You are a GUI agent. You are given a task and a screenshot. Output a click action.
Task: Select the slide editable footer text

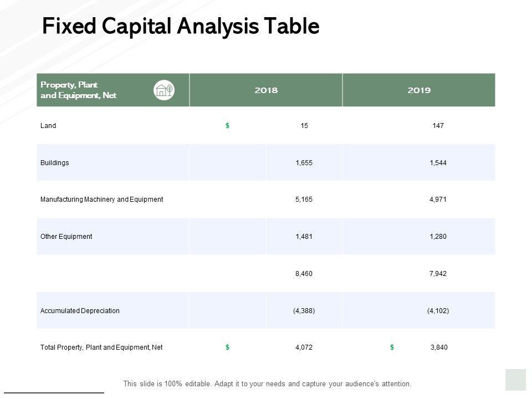(x=267, y=383)
